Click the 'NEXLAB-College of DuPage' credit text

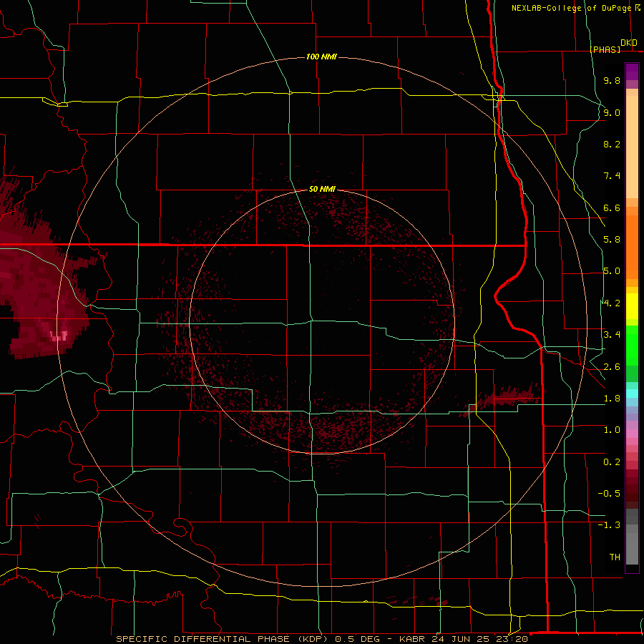coord(571,8)
